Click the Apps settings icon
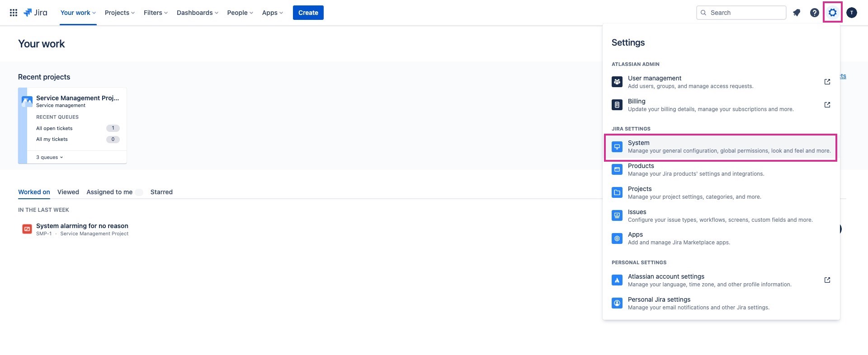 (617, 238)
